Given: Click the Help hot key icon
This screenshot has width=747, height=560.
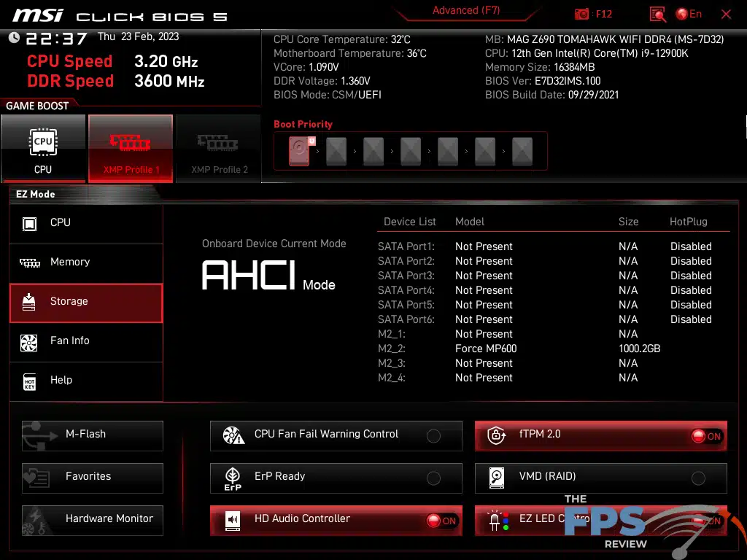Looking at the screenshot, I should click(29, 381).
